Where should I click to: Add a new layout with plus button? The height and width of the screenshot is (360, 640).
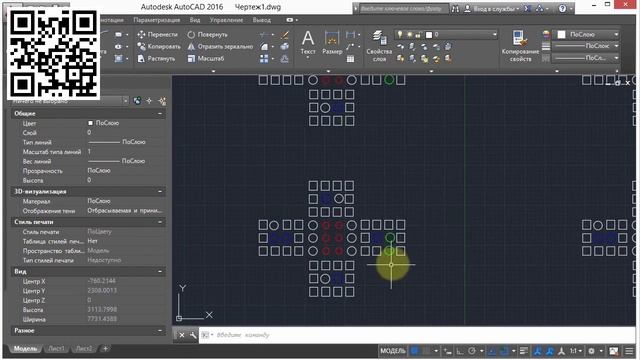105,349
